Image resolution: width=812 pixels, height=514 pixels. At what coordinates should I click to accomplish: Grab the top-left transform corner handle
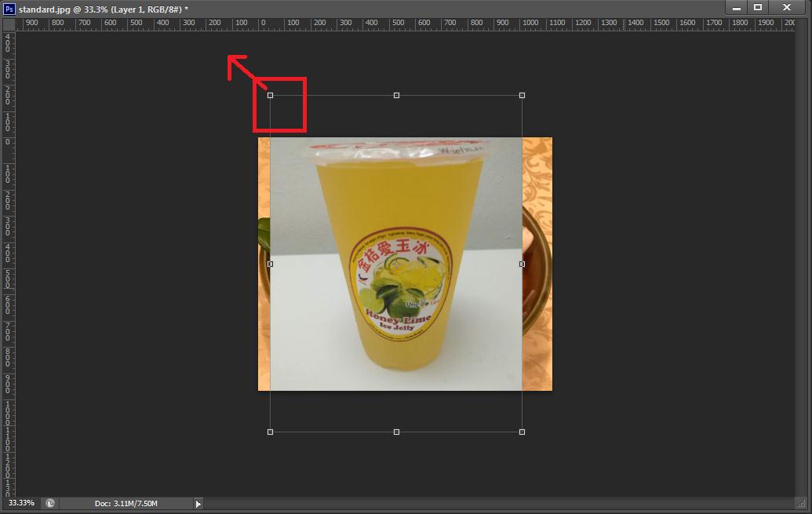point(271,96)
